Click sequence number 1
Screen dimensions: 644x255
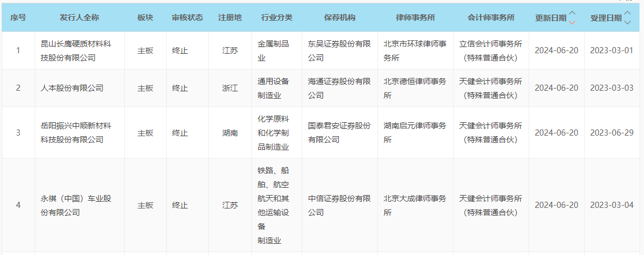click(18, 50)
